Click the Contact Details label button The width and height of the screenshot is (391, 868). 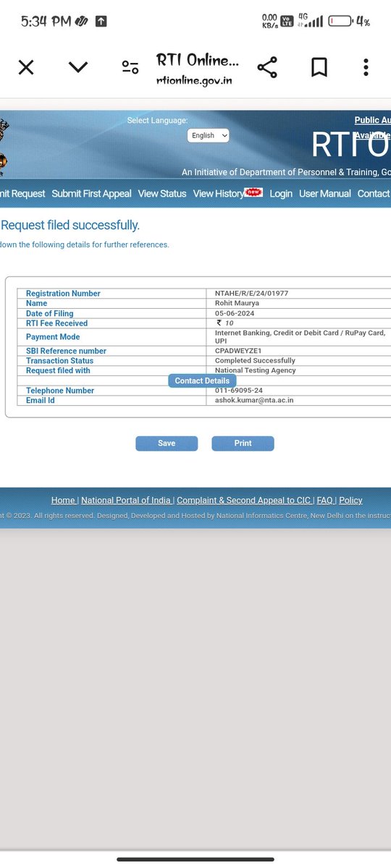202,380
